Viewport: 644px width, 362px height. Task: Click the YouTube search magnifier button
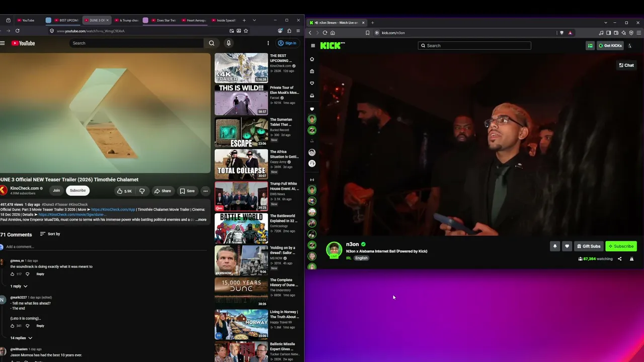(x=212, y=43)
